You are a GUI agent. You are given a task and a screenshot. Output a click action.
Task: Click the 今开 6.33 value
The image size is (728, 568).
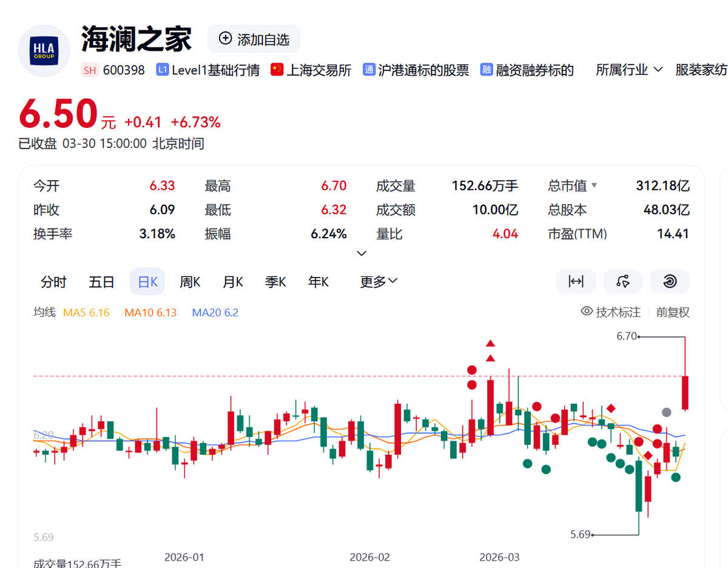[163, 186]
